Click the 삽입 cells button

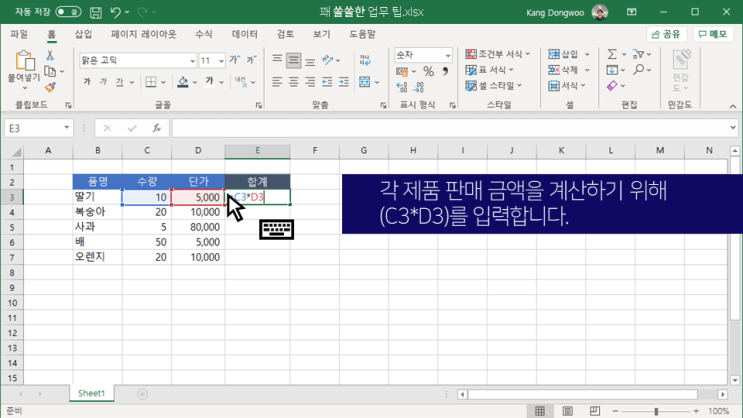[568, 54]
